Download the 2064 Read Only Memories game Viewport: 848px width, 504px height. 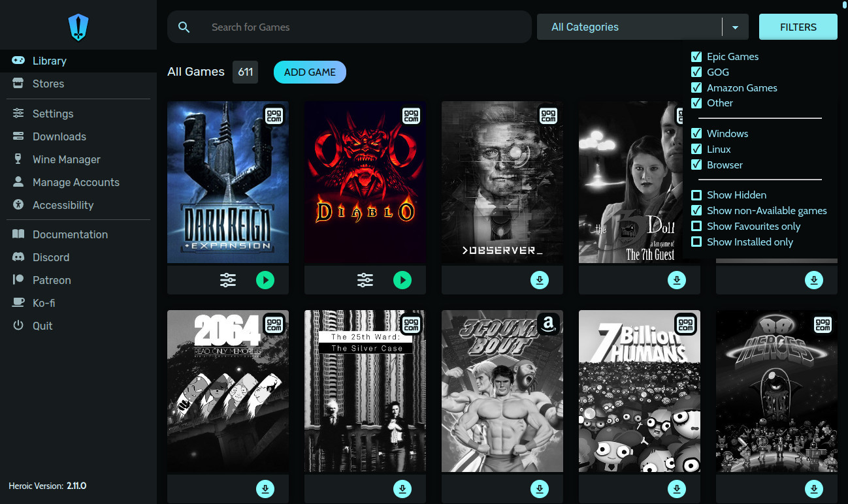click(265, 488)
